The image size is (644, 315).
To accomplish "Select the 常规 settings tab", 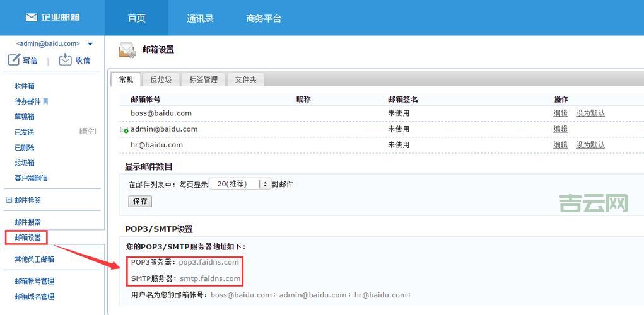I will point(126,79).
